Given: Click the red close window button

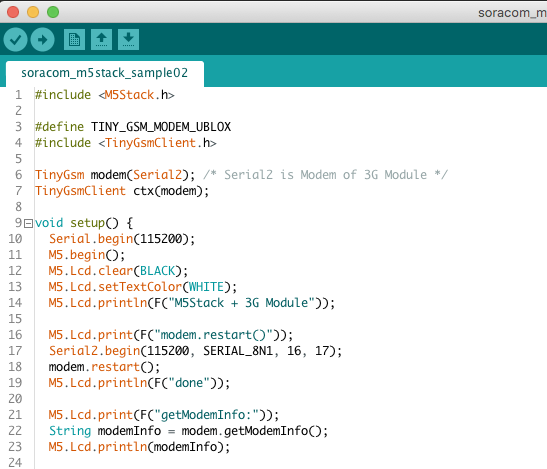Looking at the screenshot, I should (x=13, y=12).
